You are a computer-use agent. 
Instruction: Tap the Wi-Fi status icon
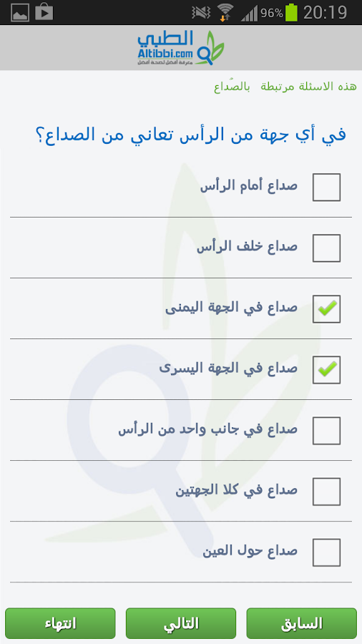pos(225,13)
